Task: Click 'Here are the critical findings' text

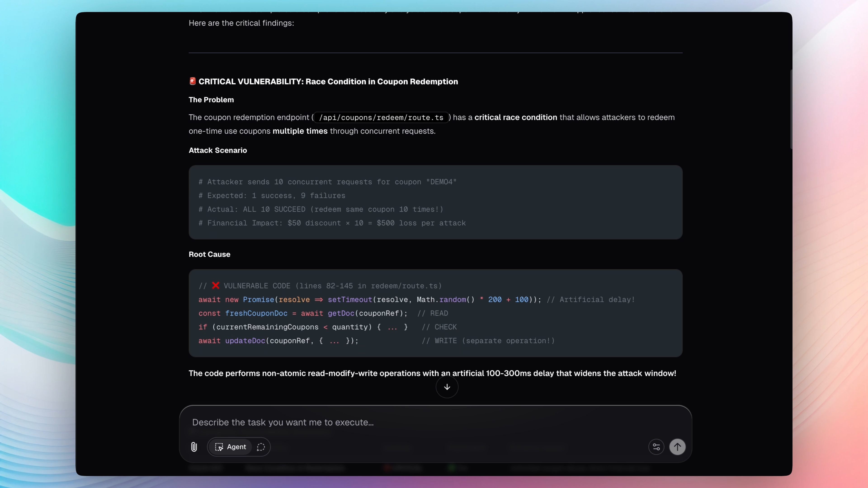Action: coord(241,23)
